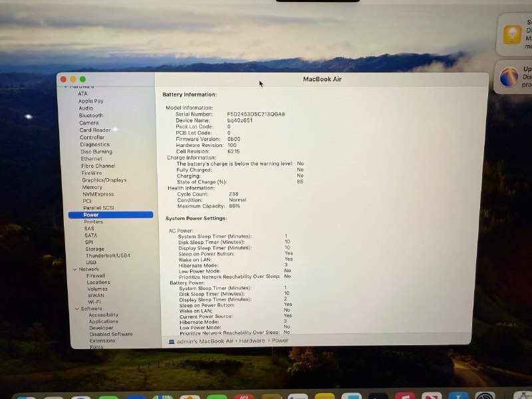Select Graphics/Displays entry
The width and height of the screenshot is (532, 399).
(104, 180)
